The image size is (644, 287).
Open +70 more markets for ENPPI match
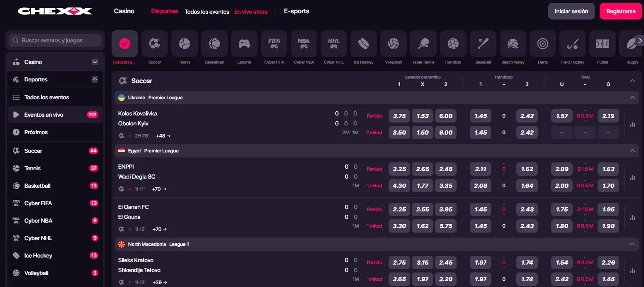click(x=159, y=189)
